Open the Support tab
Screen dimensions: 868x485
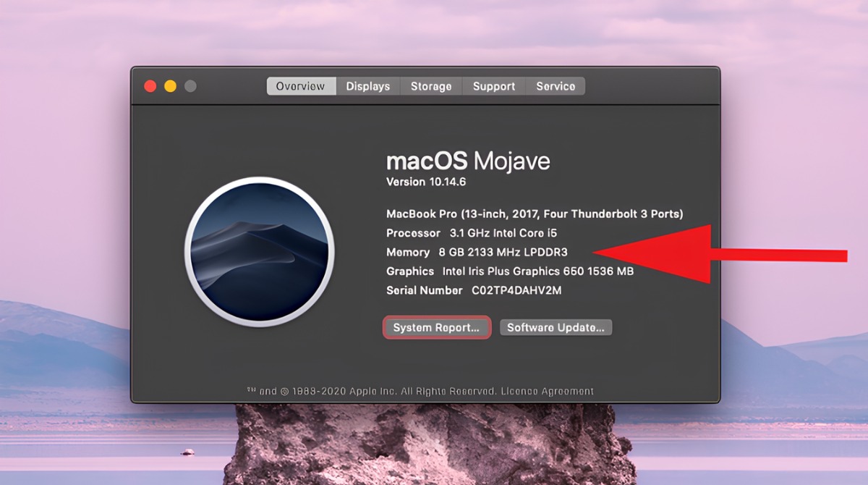pyautogui.click(x=493, y=85)
